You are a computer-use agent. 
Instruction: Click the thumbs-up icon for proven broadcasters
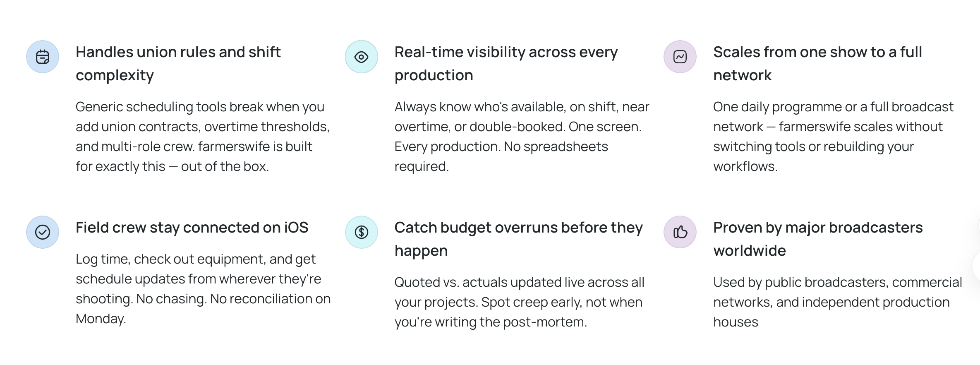pyautogui.click(x=680, y=232)
